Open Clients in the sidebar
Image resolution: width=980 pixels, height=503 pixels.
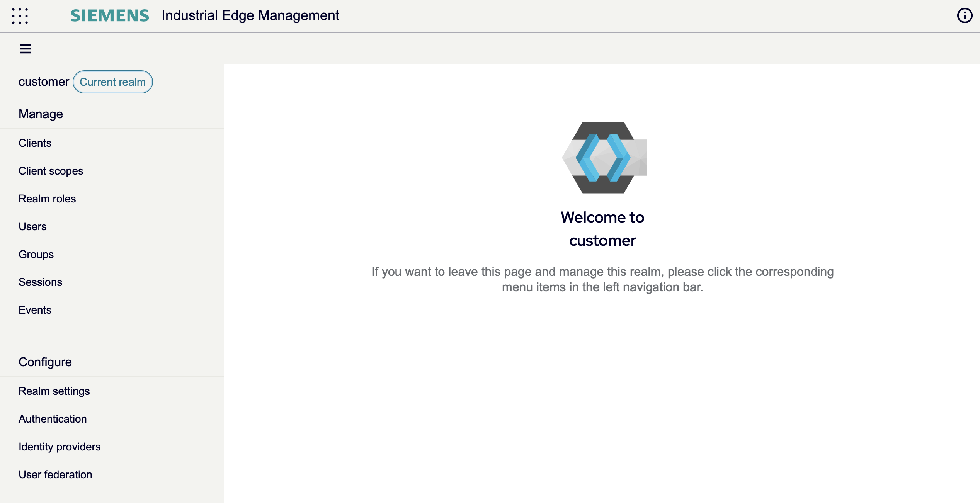(x=35, y=143)
